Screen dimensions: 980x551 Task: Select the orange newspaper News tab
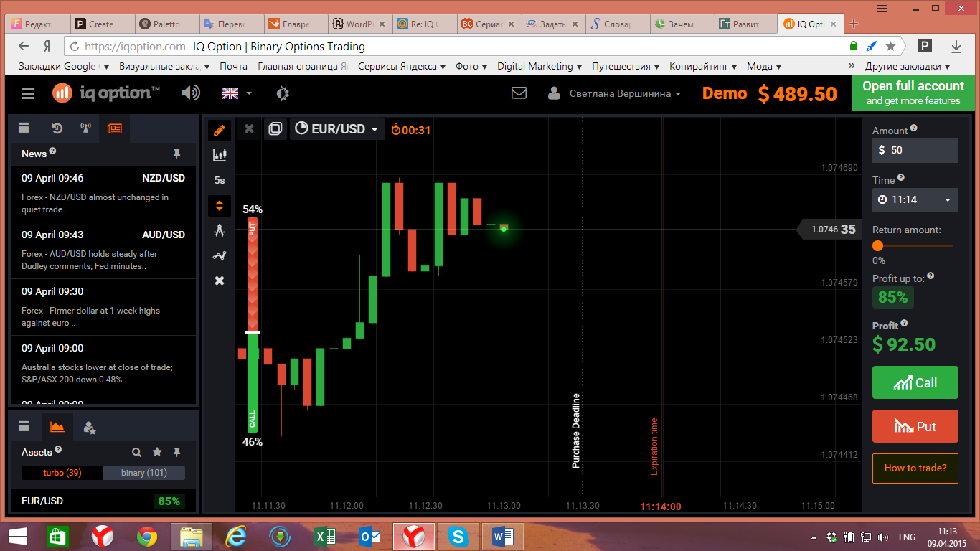point(115,128)
